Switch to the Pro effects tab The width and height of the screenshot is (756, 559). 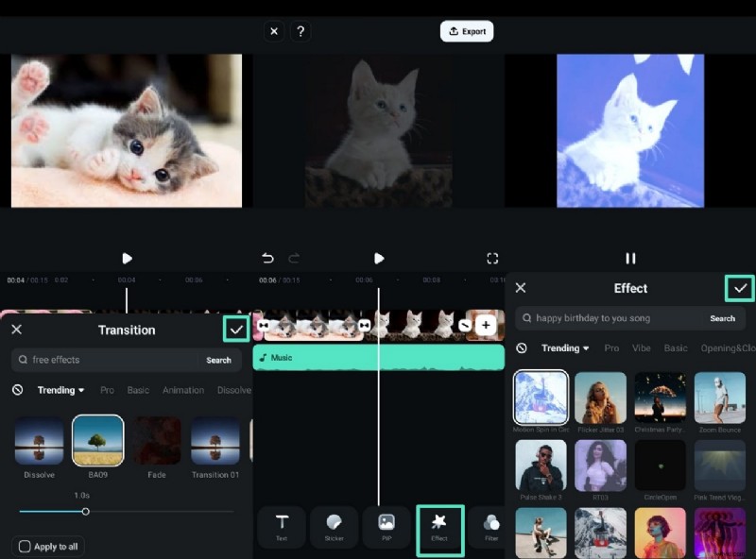tap(611, 347)
